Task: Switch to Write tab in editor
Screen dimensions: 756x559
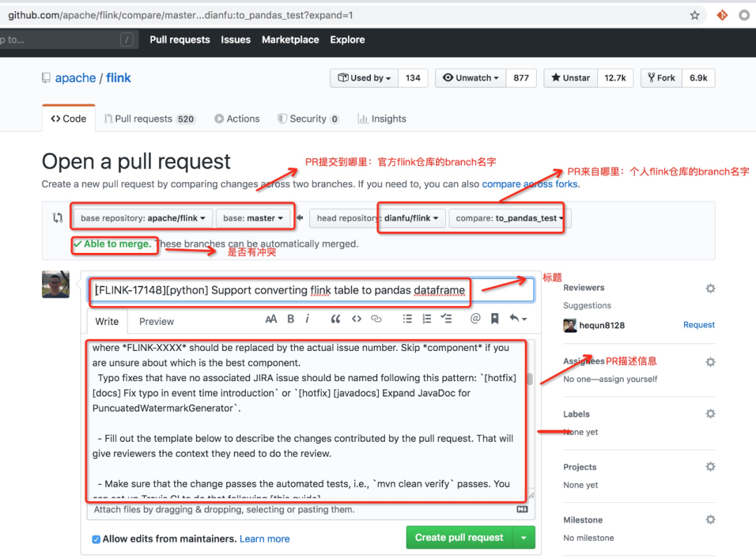Action: (x=107, y=322)
